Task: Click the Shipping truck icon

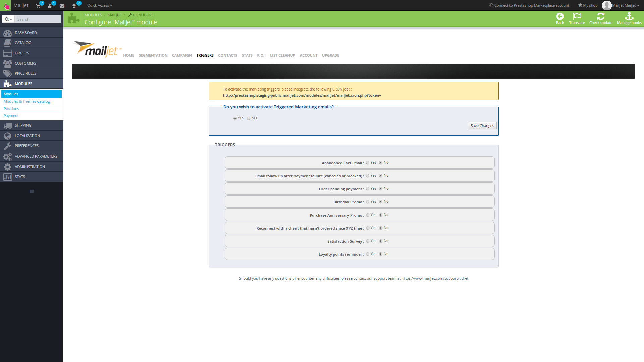Action: (x=7, y=125)
